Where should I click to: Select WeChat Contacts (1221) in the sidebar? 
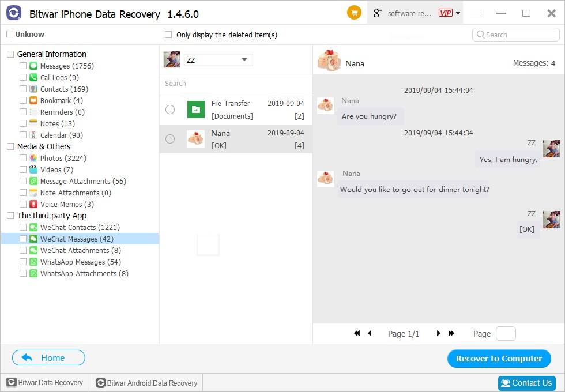pos(80,228)
